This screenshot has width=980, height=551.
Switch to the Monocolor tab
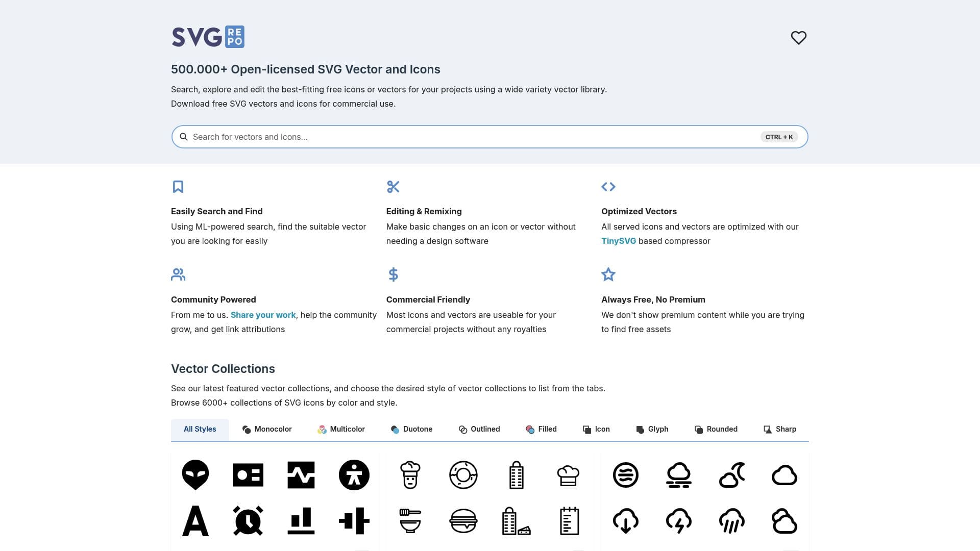tap(267, 429)
